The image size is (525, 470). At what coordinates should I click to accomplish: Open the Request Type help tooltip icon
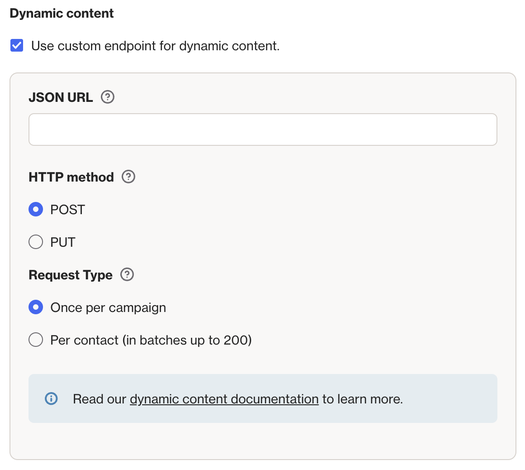click(x=127, y=275)
